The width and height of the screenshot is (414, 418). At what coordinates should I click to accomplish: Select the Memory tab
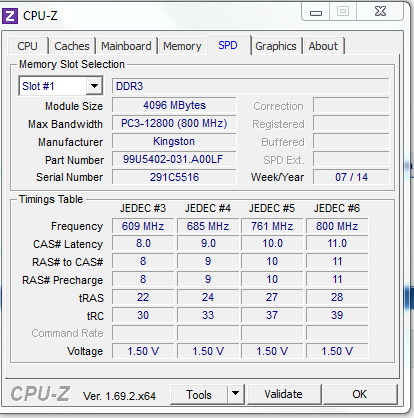coord(182,46)
